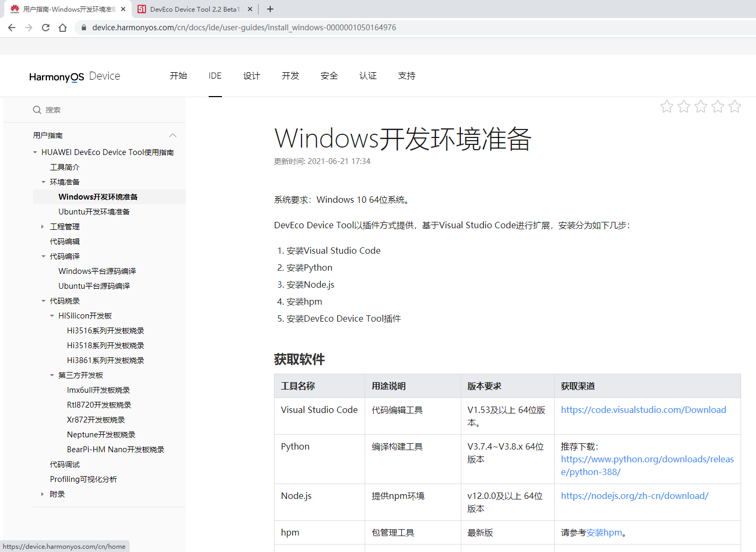The image size is (756, 552).
Task: Open 工具简介 in sidebar
Action: coord(65,167)
